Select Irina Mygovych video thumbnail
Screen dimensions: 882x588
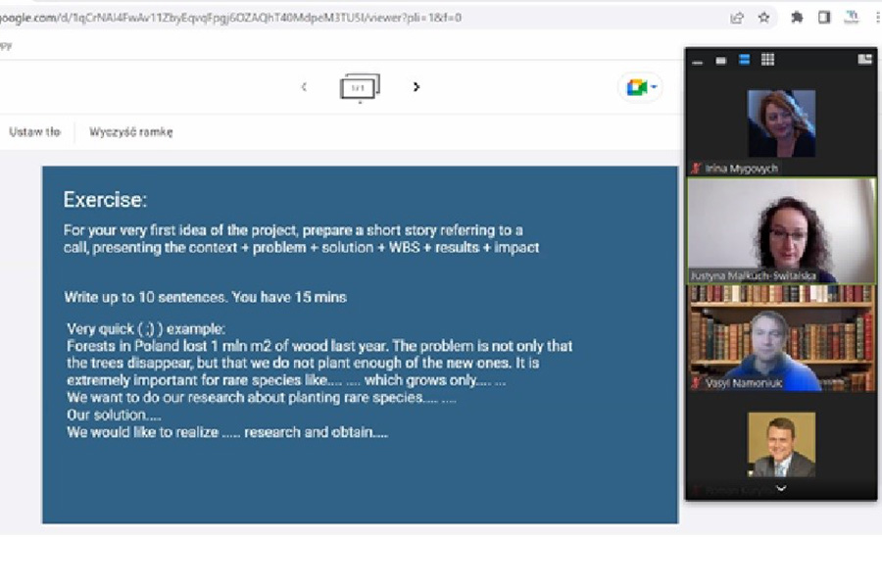[x=781, y=123]
